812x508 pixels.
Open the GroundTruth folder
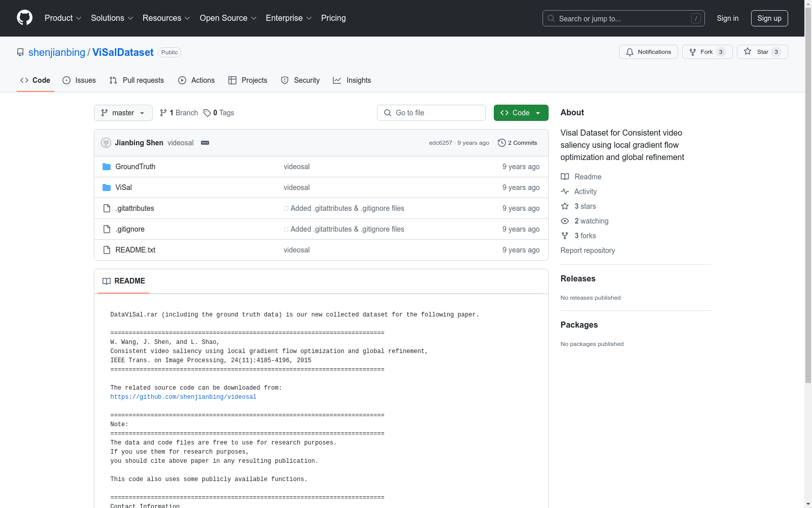(135, 167)
